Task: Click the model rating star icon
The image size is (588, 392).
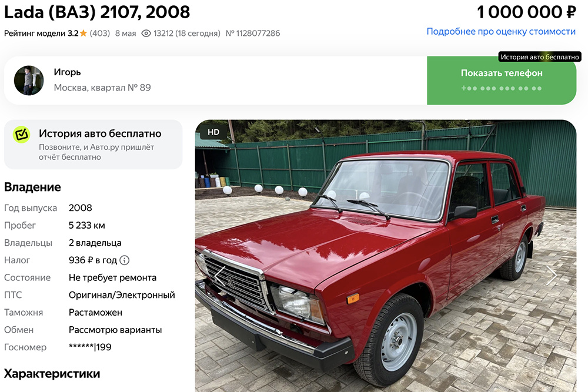Action: coord(83,33)
